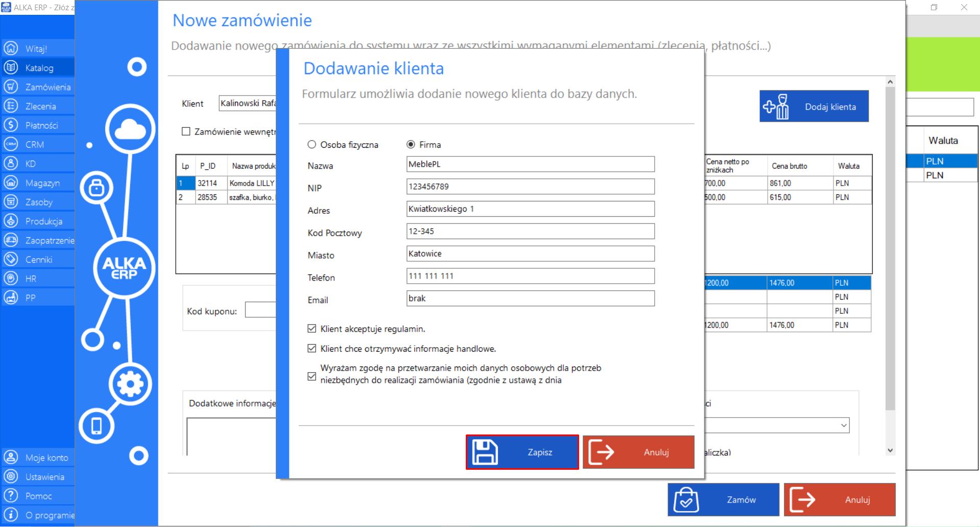Click the Płatności dollar icon
Screen dimensions: 980x527
pyautogui.click(x=11, y=125)
